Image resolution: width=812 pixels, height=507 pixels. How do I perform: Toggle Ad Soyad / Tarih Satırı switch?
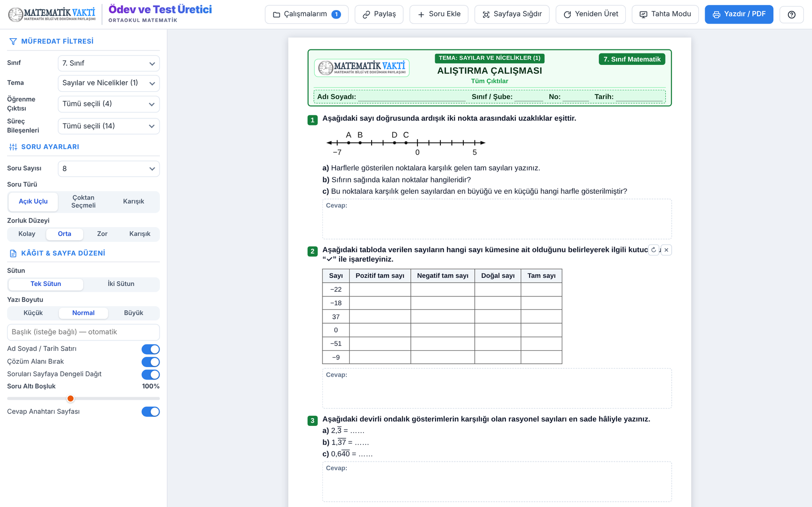[x=150, y=349]
